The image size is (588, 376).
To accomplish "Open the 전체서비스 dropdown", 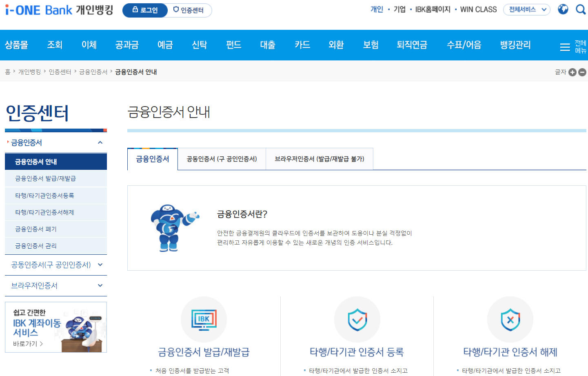I will [x=527, y=9].
